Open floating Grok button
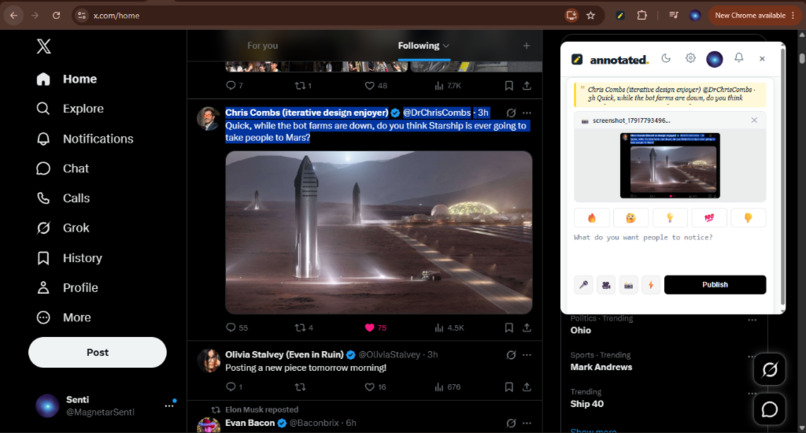 click(x=770, y=369)
